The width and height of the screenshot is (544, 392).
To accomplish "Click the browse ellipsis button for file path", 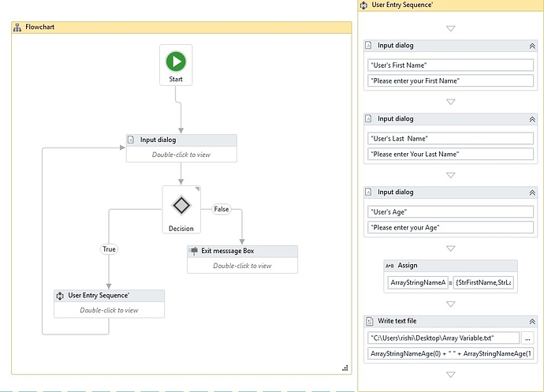I will (x=527, y=338).
